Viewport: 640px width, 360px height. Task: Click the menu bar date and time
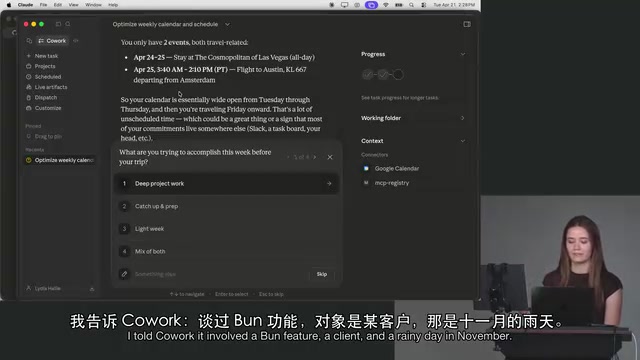pos(454,5)
